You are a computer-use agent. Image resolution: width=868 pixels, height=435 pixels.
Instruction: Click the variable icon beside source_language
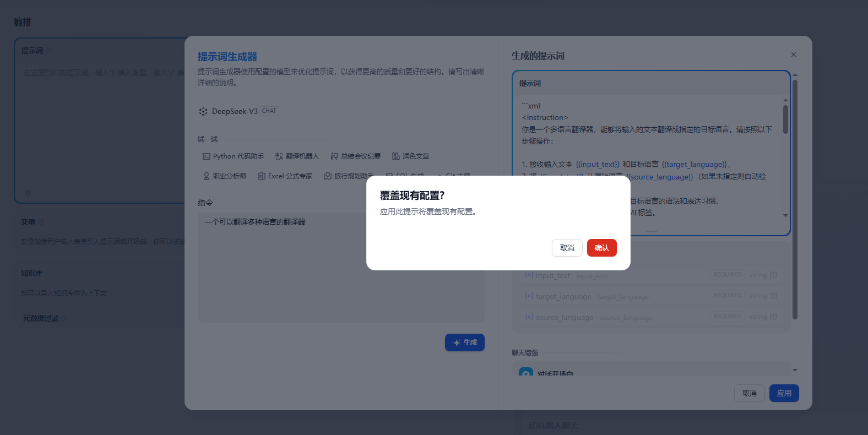[x=529, y=317]
